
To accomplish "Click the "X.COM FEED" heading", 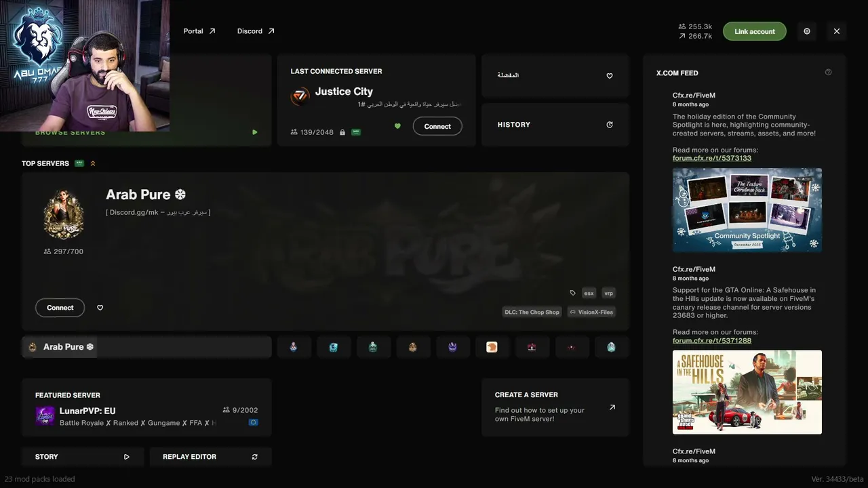I will point(677,73).
